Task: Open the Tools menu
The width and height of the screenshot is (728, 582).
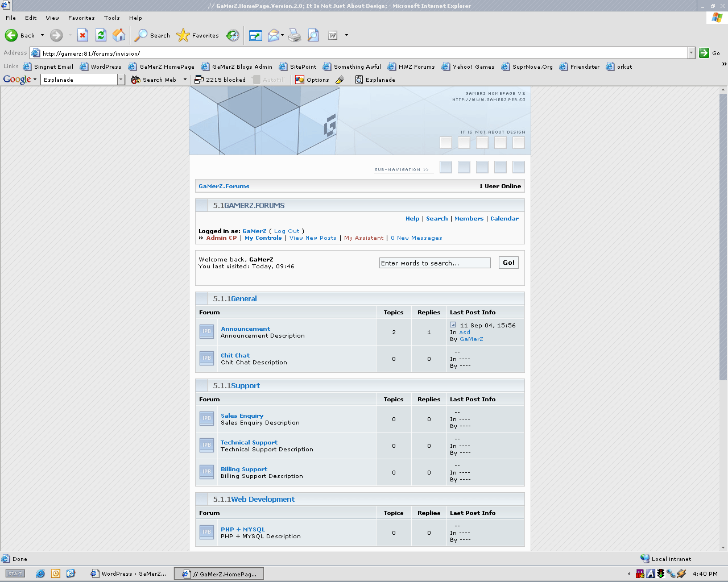Action: pyautogui.click(x=111, y=18)
